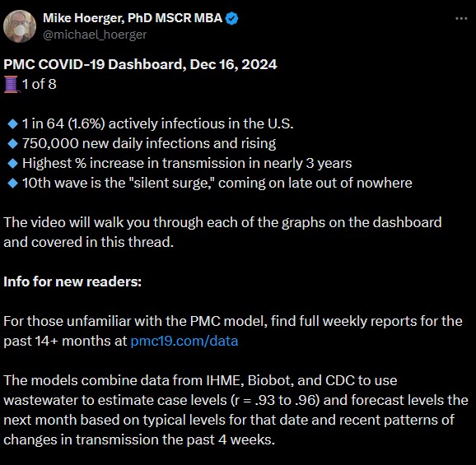Click the '1 in 64 (1.6%) actively infectious' line

(x=158, y=123)
